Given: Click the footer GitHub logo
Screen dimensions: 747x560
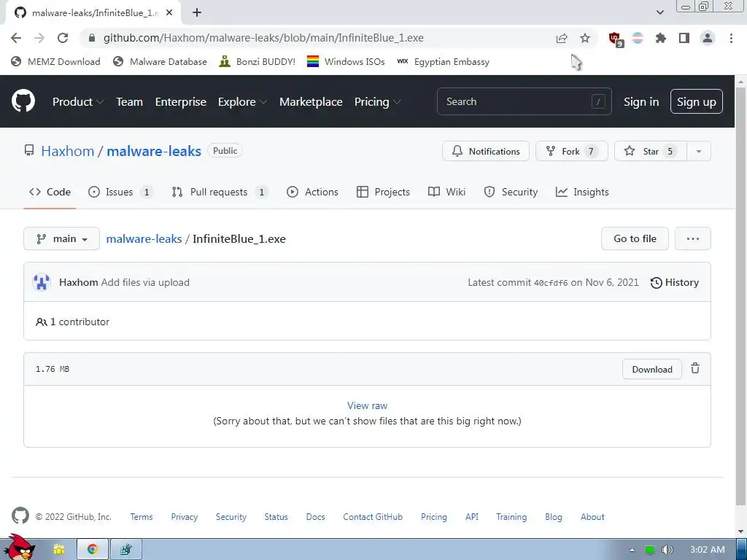Looking at the screenshot, I should [20, 516].
